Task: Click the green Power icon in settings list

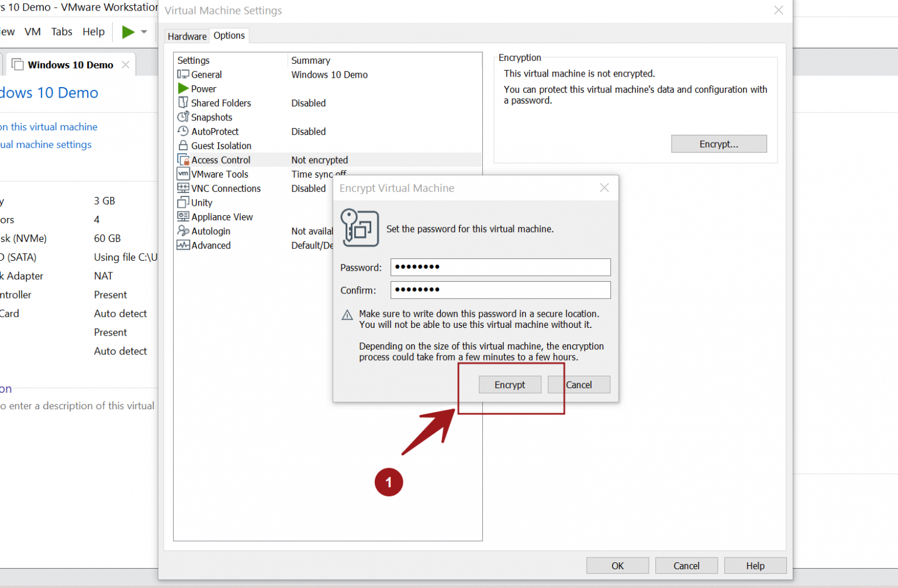Action: 183,88
